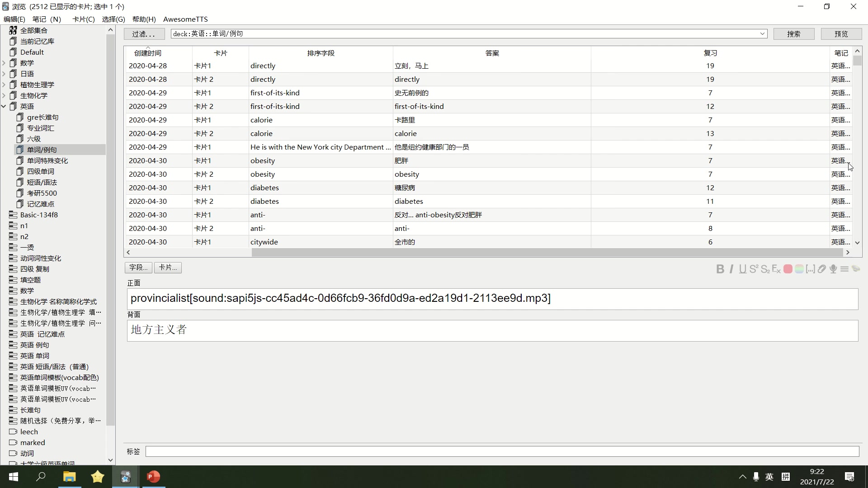Expand the 植物生理学 deck
This screenshot has width=868, height=488.
pos(4,84)
